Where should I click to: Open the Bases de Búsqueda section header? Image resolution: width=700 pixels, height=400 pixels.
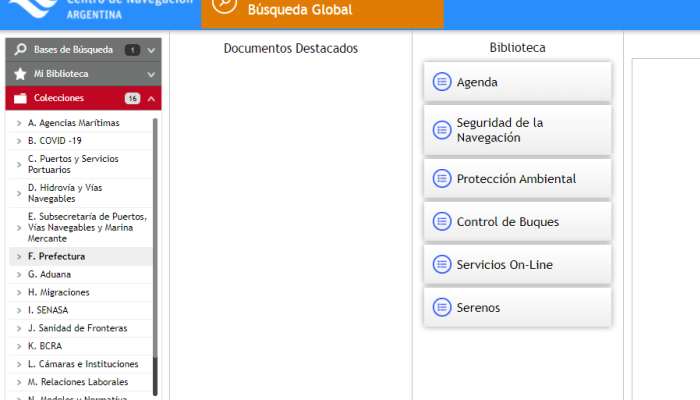[x=83, y=50]
